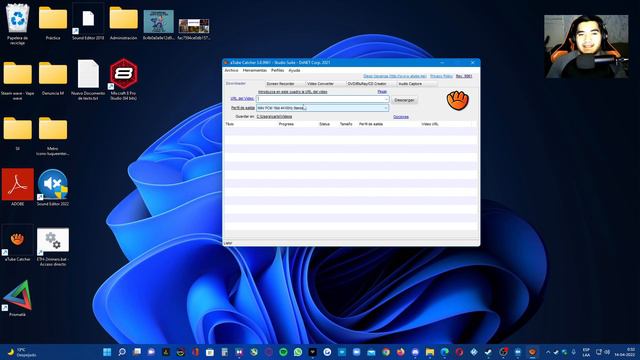This screenshot has height=360, width=640.
Task: Select the Sound Editor 2022 desktop icon
Action: [x=53, y=187]
